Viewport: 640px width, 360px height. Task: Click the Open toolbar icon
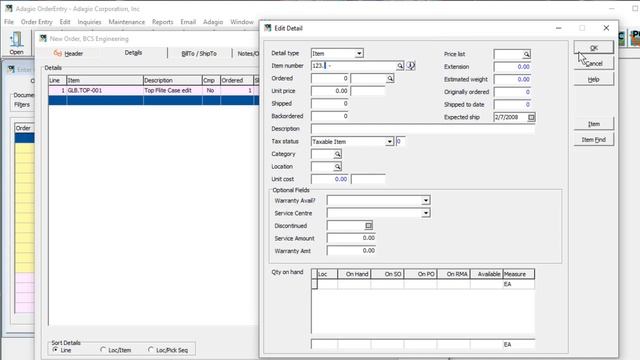tap(16, 43)
